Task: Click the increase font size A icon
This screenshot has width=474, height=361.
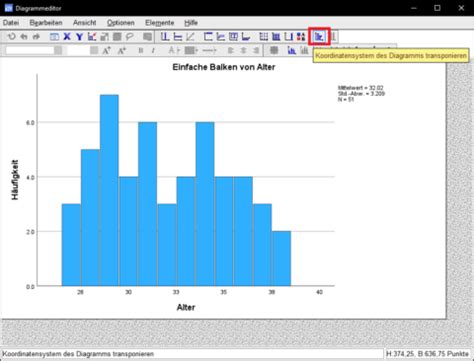Action: [x=106, y=51]
